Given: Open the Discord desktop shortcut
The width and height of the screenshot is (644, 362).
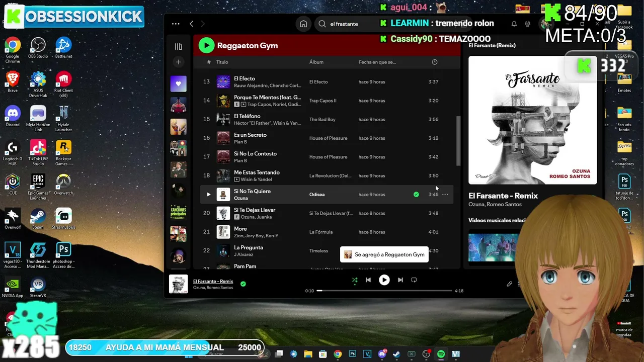Looking at the screenshot, I should (13, 116).
